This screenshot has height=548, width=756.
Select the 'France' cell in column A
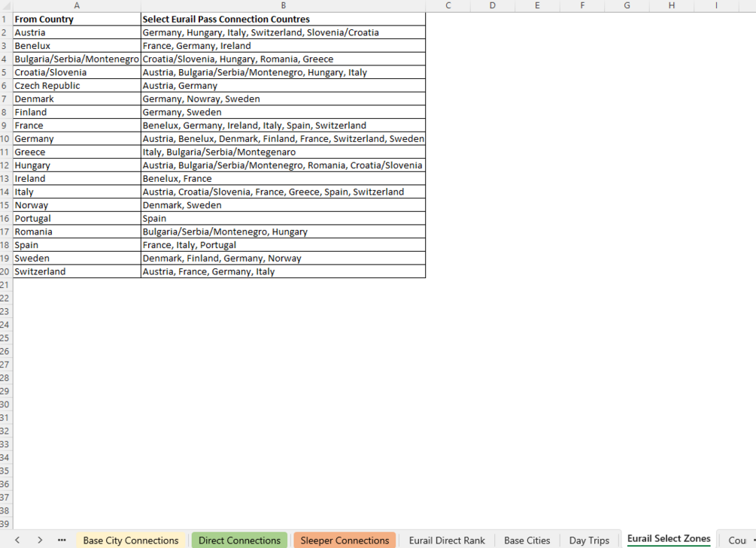pos(77,126)
